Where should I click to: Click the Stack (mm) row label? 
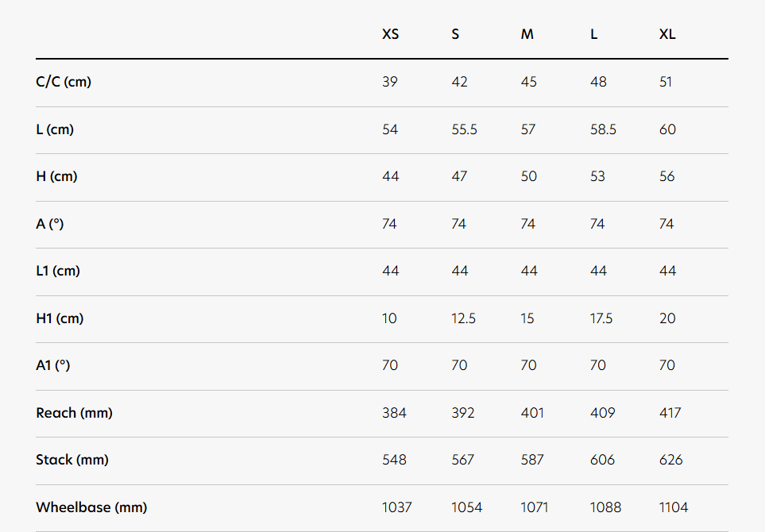click(x=72, y=460)
